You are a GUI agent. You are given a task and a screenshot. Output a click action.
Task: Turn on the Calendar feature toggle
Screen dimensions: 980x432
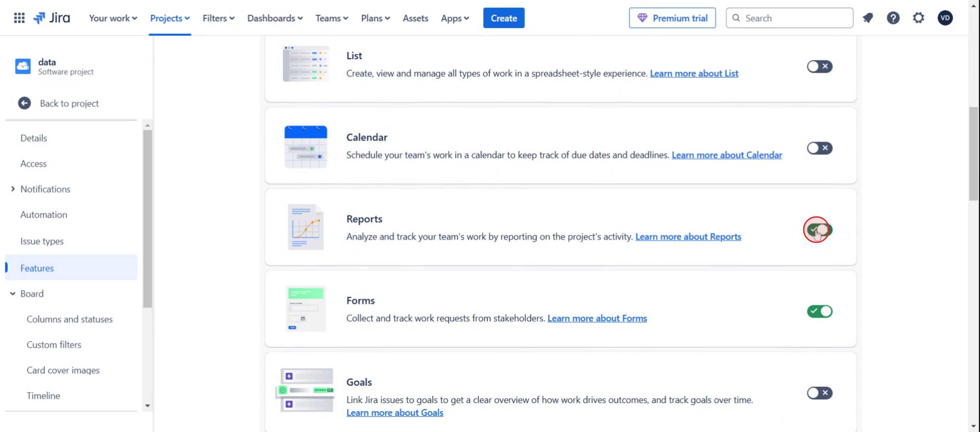[819, 148]
